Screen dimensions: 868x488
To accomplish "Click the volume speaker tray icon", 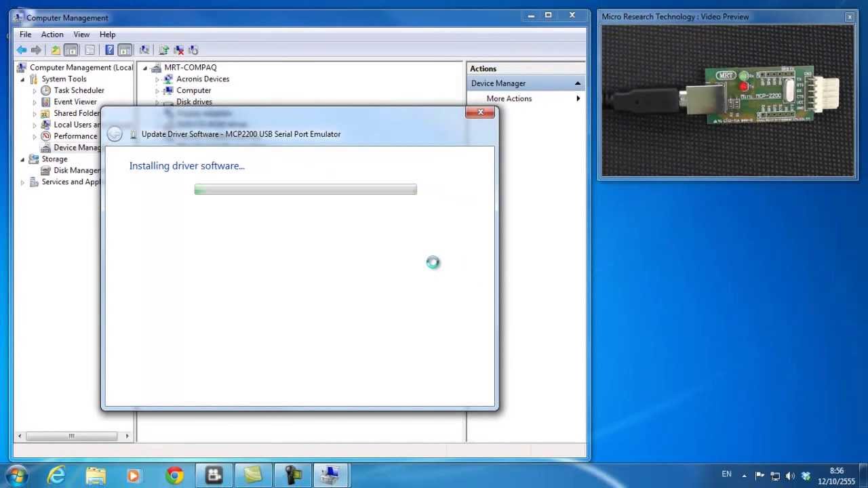I will click(790, 476).
